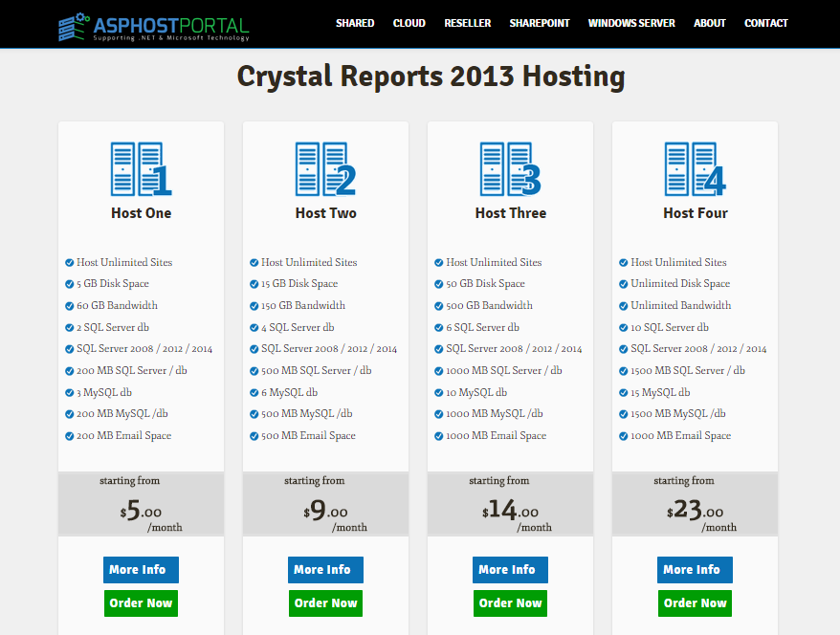Select the Host Two heading
This screenshot has width=840, height=635.
pyautogui.click(x=325, y=213)
